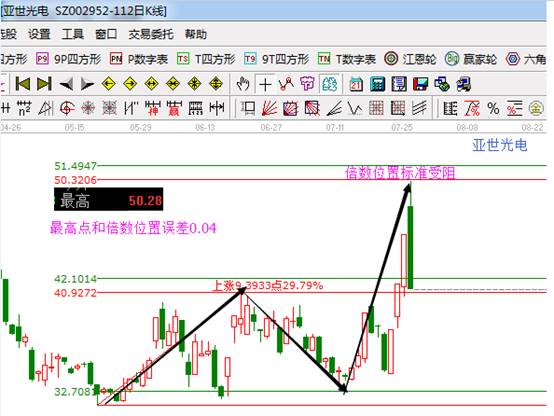554x416 pixels.
Task: Select the T四方形 tool
Action: coord(206,59)
